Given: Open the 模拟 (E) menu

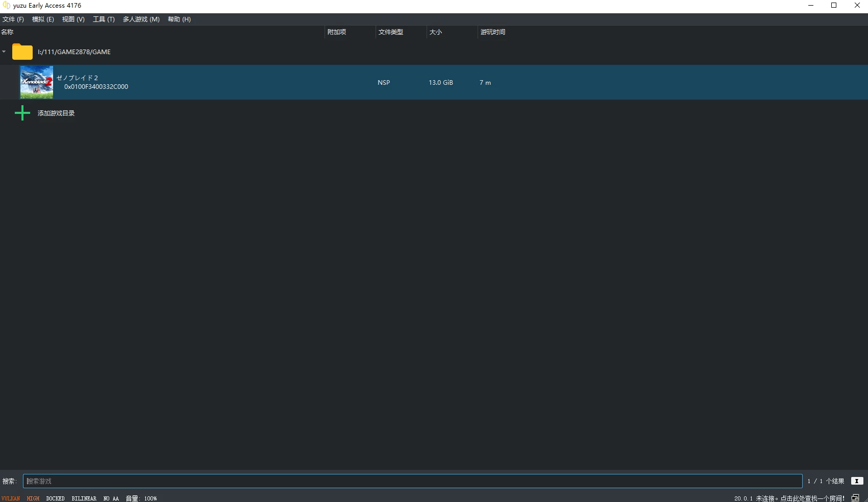Looking at the screenshot, I should click(43, 19).
